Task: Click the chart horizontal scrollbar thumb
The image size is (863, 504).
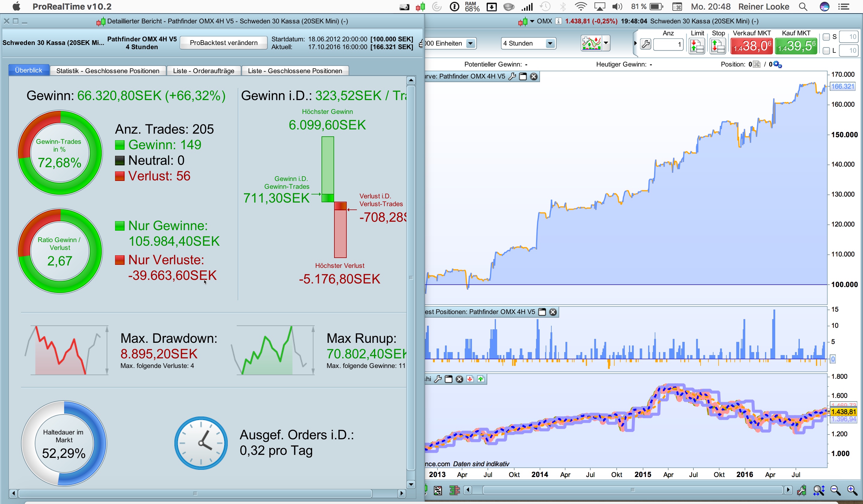Action: [633, 490]
